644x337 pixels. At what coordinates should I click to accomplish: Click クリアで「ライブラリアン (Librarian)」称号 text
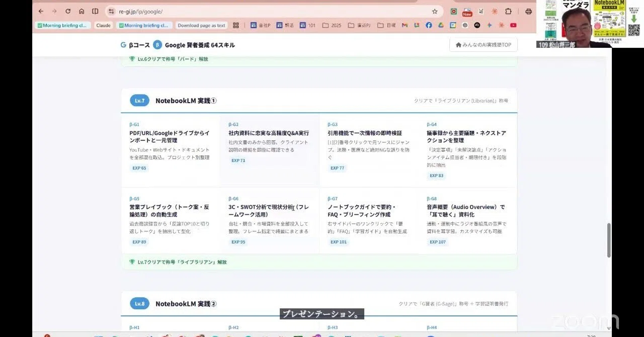(461, 101)
